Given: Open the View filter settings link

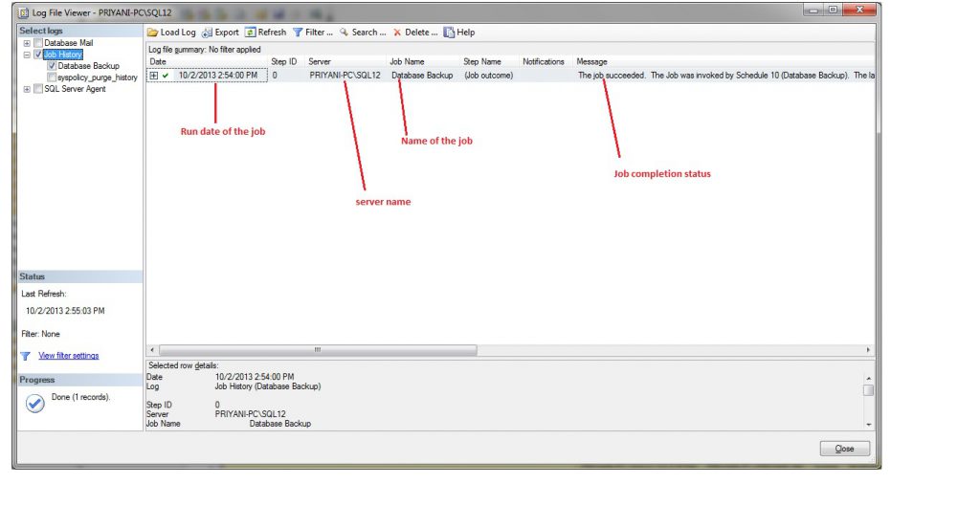Looking at the screenshot, I should [x=68, y=356].
